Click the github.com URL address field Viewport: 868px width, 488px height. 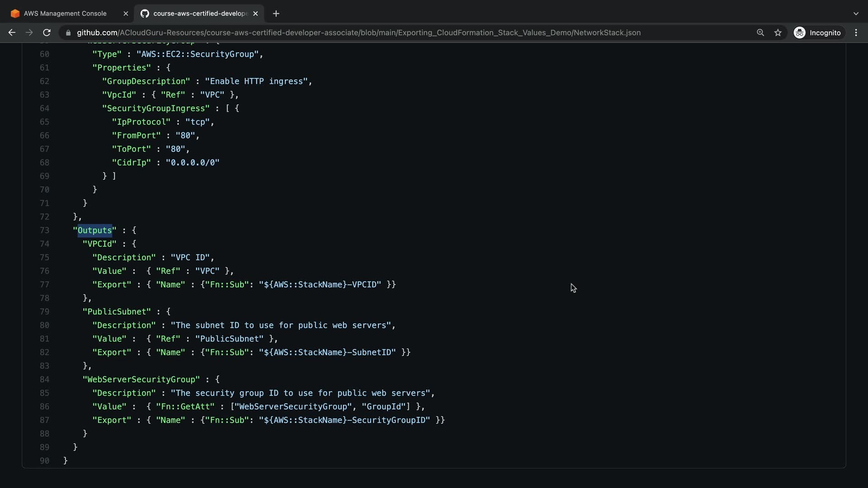pyautogui.click(x=358, y=33)
